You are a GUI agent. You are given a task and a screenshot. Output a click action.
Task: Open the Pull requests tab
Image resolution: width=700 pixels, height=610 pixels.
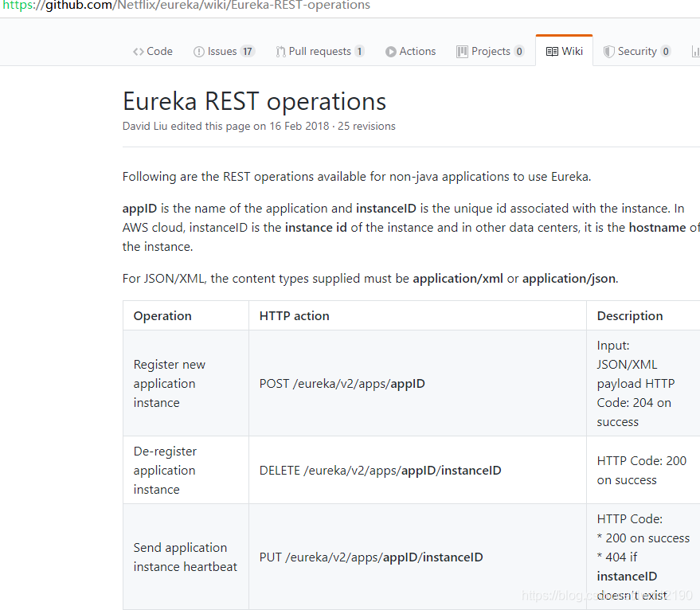(x=320, y=52)
